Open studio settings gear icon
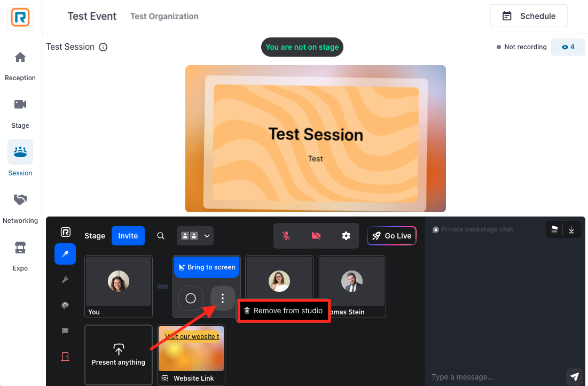The height and width of the screenshot is (386, 588). click(x=346, y=236)
